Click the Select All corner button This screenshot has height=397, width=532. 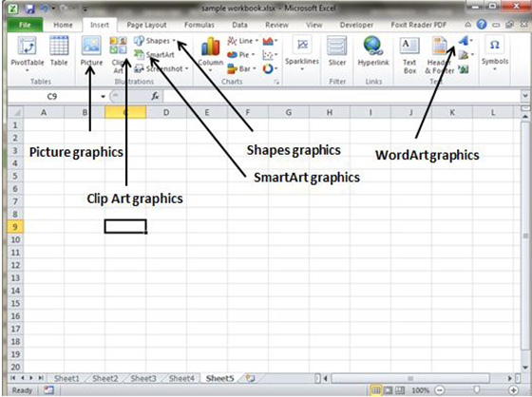tap(15, 112)
